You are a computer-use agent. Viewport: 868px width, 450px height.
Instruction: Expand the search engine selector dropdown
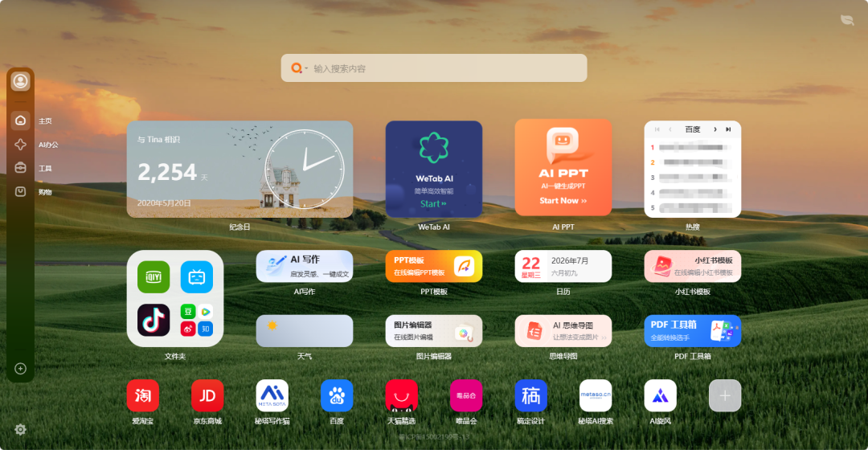pos(300,68)
